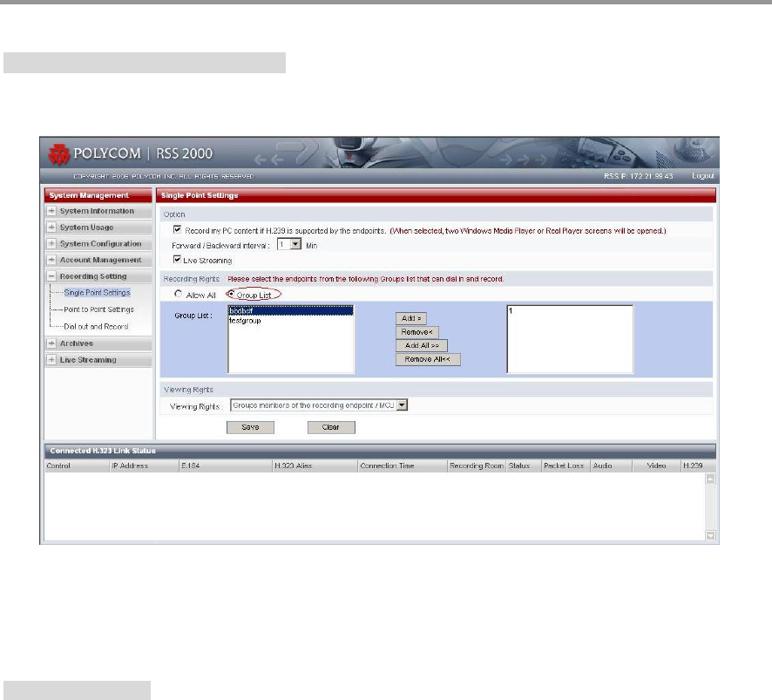Log out via the Logout link
The width and height of the screenshot is (772, 700).
point(702,176)
